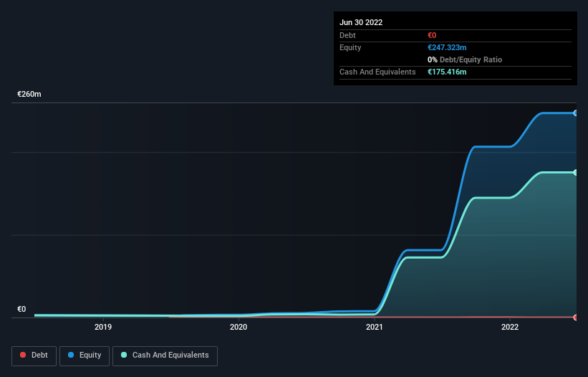Click the 2022 axis label
588x377 pixels.
(510, 327)
